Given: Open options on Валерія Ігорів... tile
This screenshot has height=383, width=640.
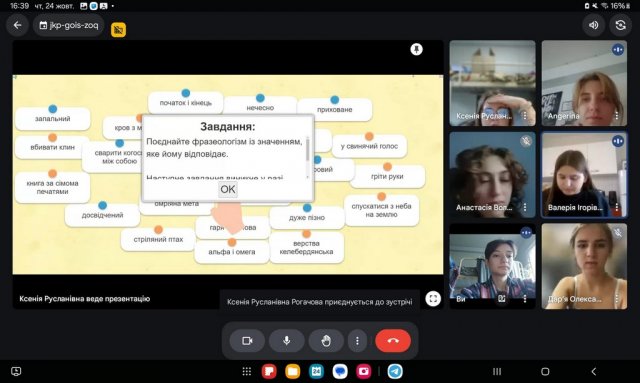Looking at the screenshot, I should [x=617, y=207].
